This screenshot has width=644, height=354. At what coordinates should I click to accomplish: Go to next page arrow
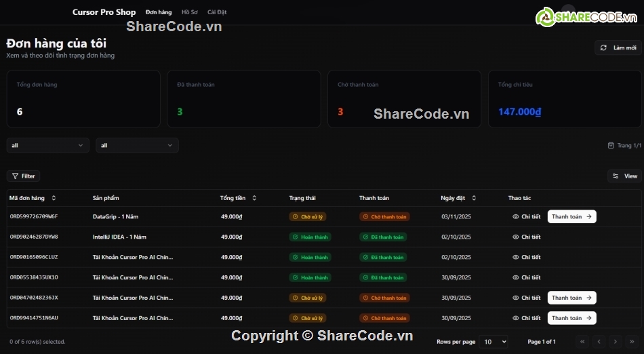pyautogui.click(x=616, y=342)
